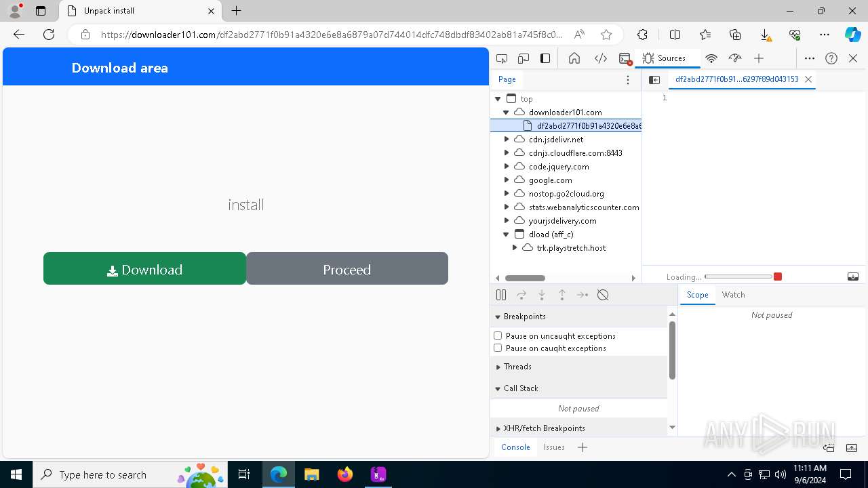
Task: Step over next function call
Action: point(521,295)
